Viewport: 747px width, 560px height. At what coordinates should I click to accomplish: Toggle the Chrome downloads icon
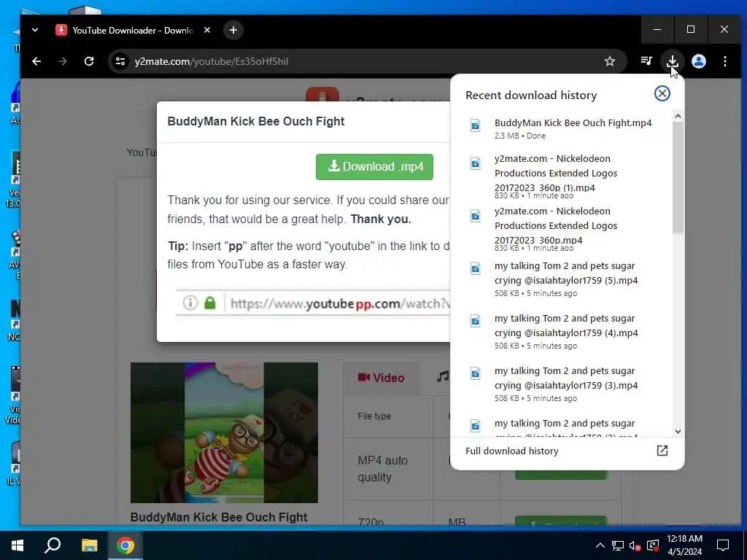(x=672, y=61)
